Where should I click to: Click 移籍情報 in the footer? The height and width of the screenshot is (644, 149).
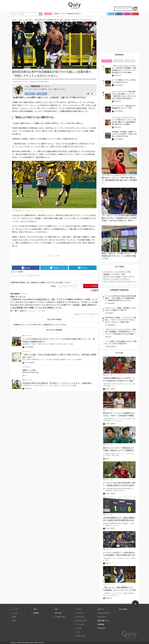point(36,613)
